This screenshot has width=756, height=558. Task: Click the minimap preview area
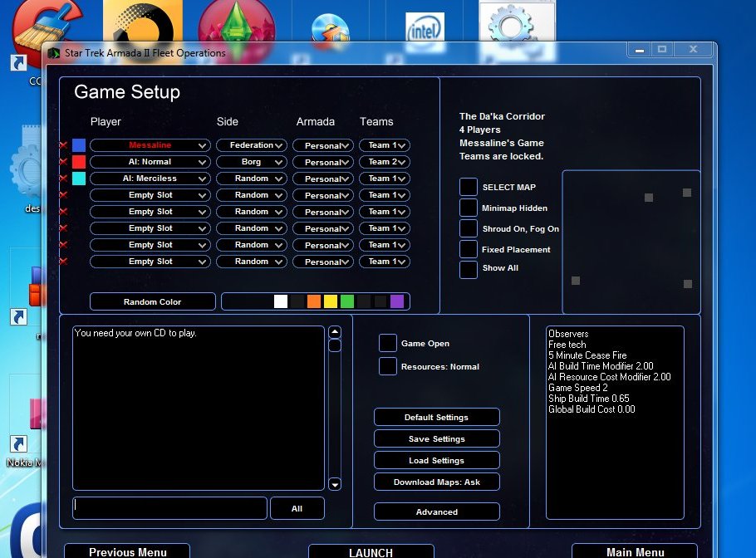(631, 241)
